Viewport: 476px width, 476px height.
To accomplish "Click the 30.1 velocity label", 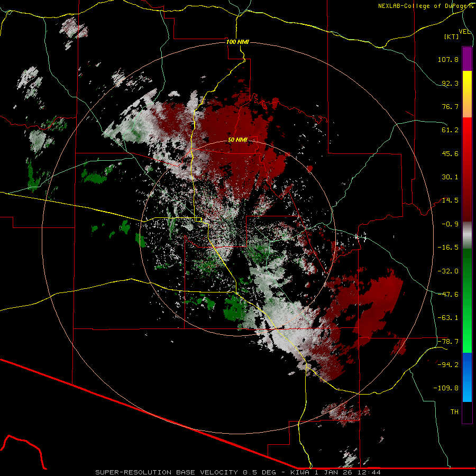I will click(450, 177).
